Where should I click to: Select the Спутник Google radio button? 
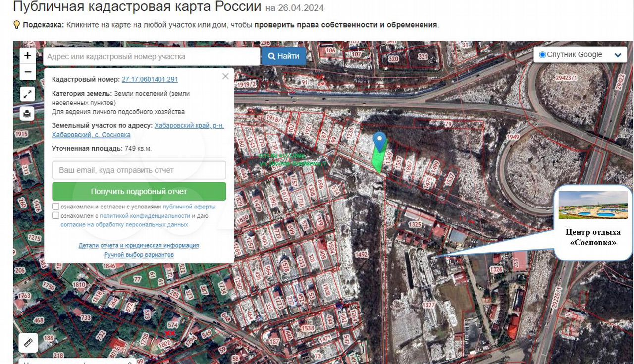pyautogui.click(x=542, y=55)
